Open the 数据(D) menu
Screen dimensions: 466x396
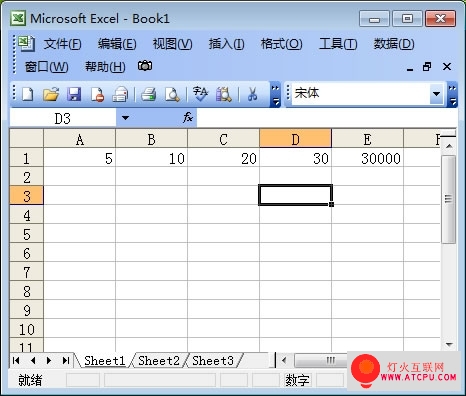click(x=394, y=44)
